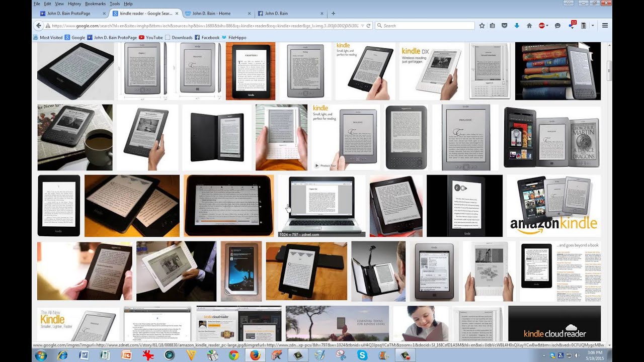The width and height of the screenshot is (644, 362).
Task: Open the chat smiley toolbar icon
Action: pos(557,25)
